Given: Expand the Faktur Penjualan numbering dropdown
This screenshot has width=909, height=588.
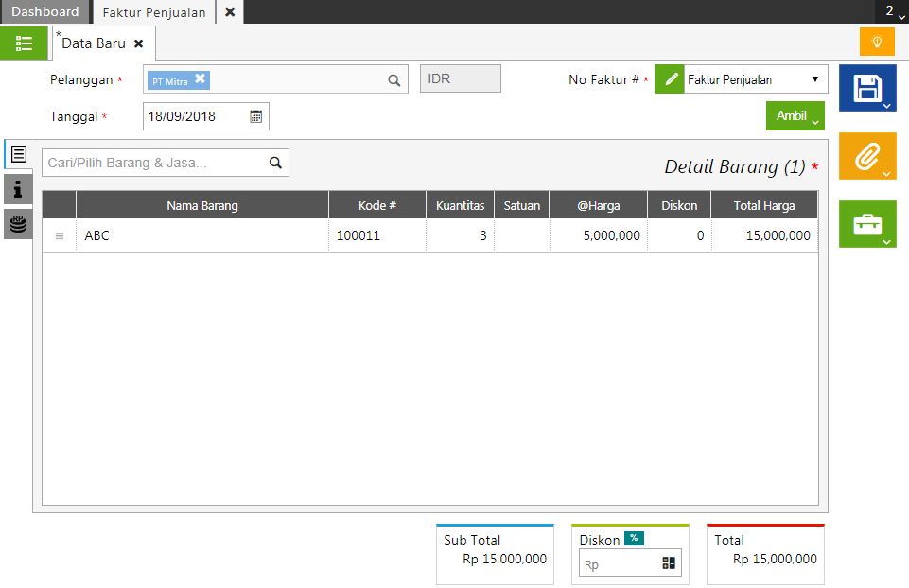Looking at the screenshot, I should tap(814, 80).
